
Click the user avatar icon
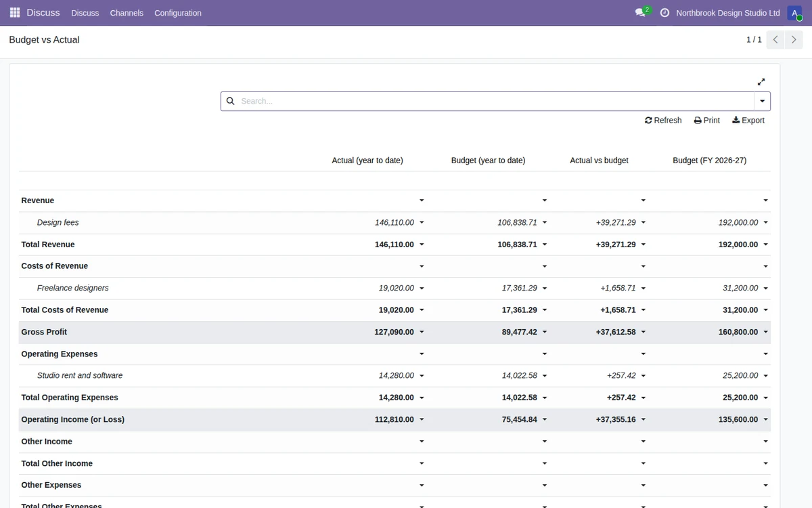(794, 13)
